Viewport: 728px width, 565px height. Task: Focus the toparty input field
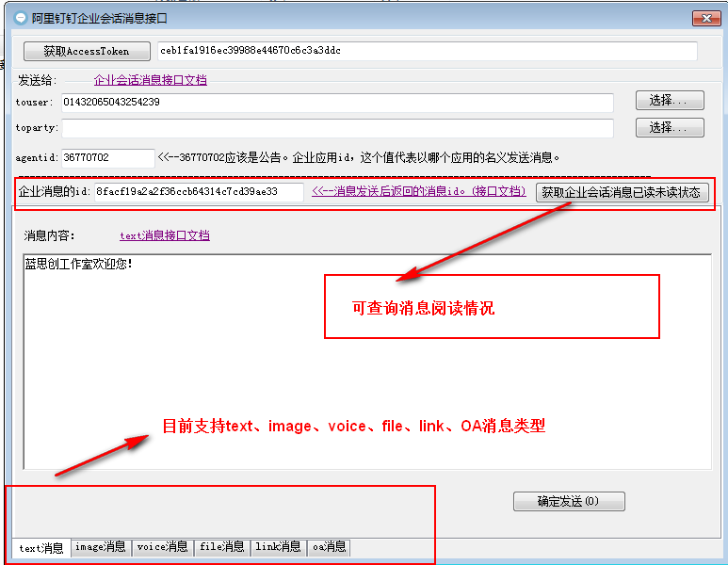[336, 128]
